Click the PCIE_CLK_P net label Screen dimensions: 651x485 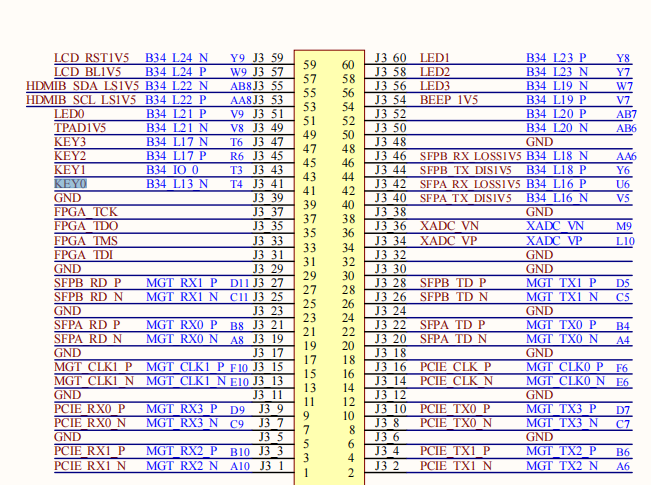click(x=455, y=367)
